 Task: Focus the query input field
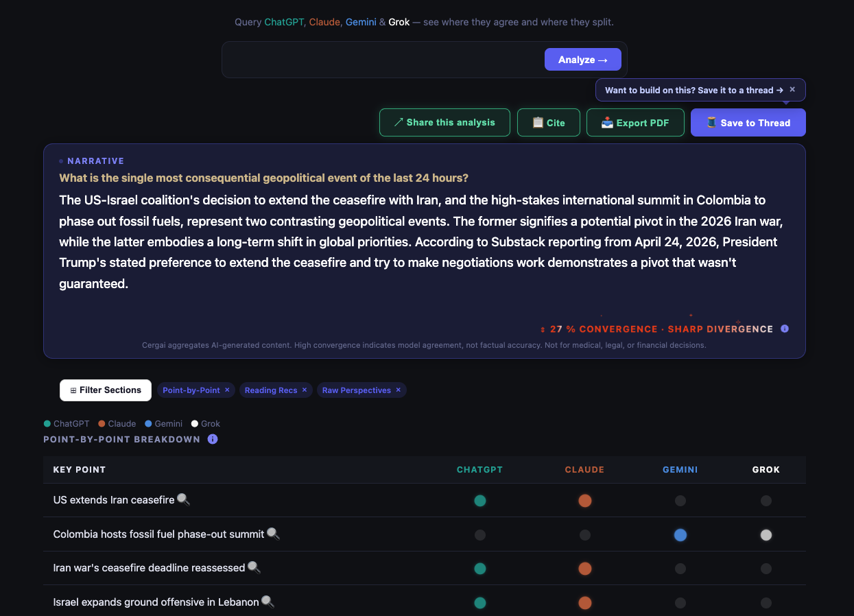(x=384, y=60)
